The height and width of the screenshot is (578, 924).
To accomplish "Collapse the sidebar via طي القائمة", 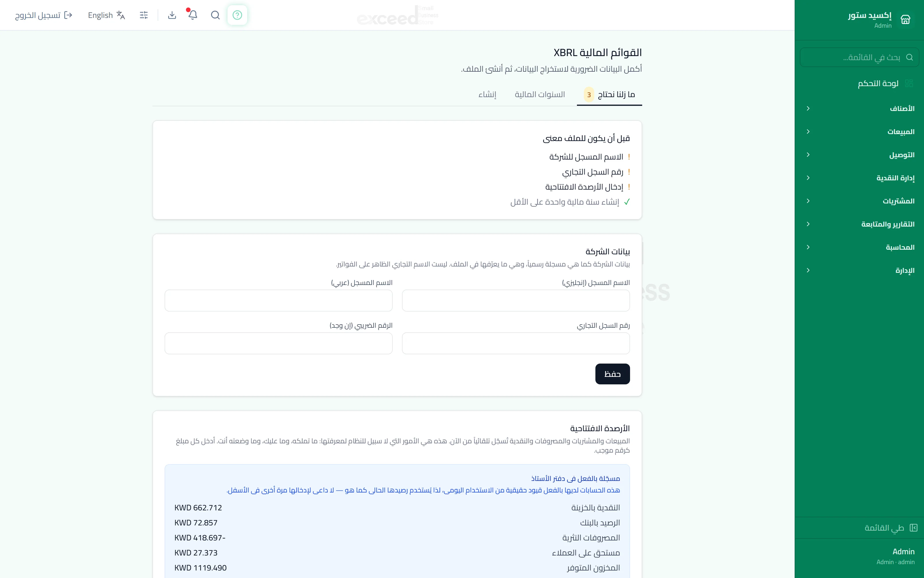I will [x=859, y=527].
